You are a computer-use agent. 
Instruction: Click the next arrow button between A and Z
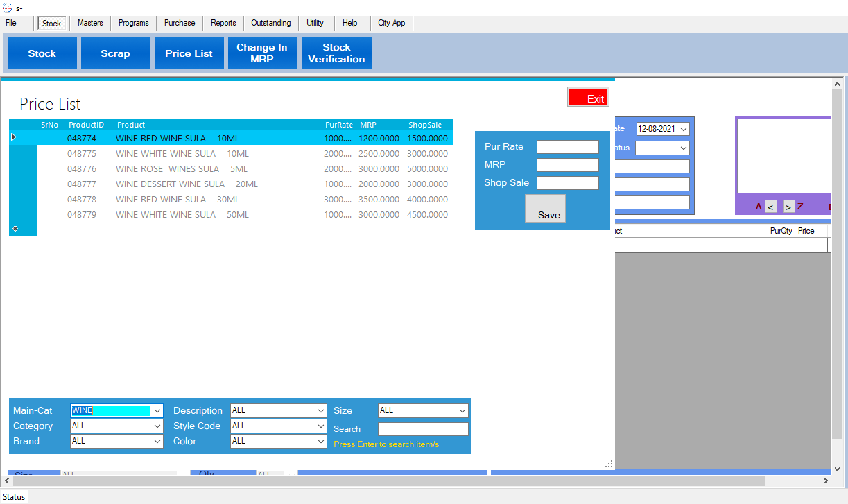pyautogui.click(x=789, y=207)
